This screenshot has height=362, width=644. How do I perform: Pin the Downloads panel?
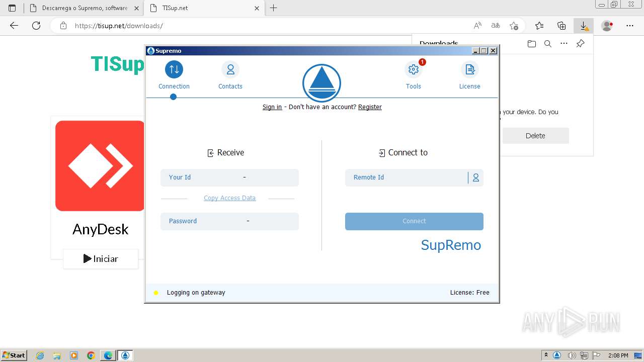tap(580, 44)
